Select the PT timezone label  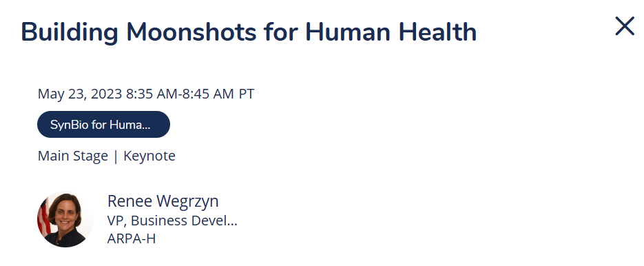coord(247,94)
